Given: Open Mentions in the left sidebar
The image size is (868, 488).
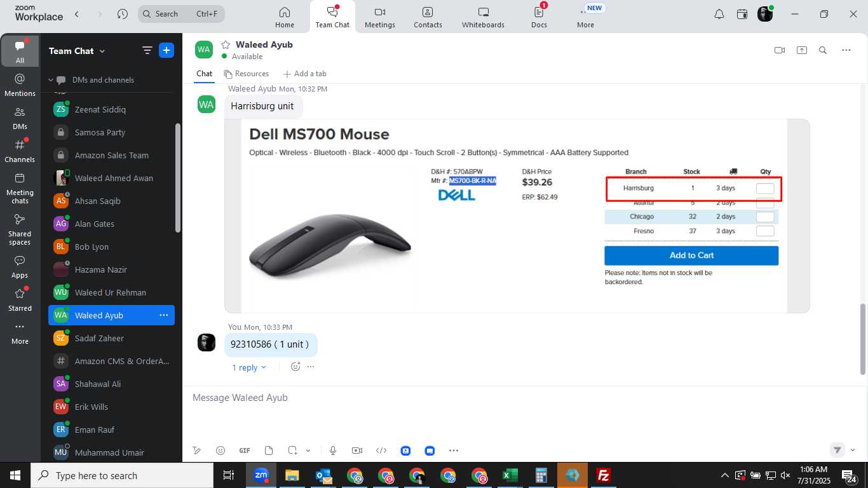Looking at the screenshot, I should 20,85.
